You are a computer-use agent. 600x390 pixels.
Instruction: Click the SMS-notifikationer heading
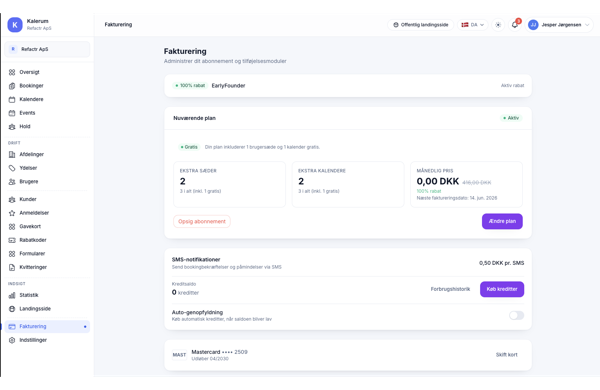coord(196,259)
